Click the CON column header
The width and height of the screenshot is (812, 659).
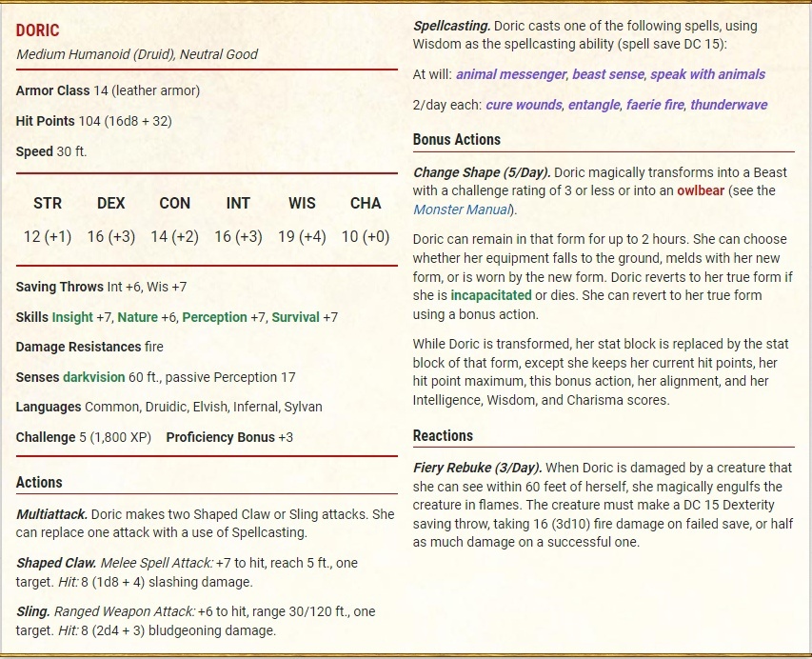point(175,203)
